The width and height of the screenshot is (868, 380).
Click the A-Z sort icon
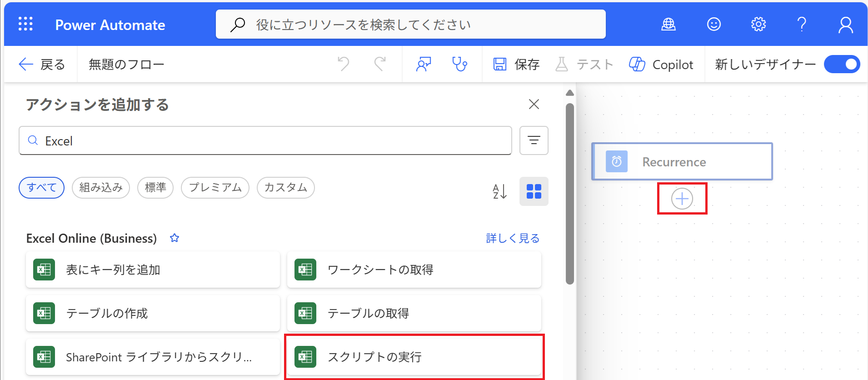(500, 191)
